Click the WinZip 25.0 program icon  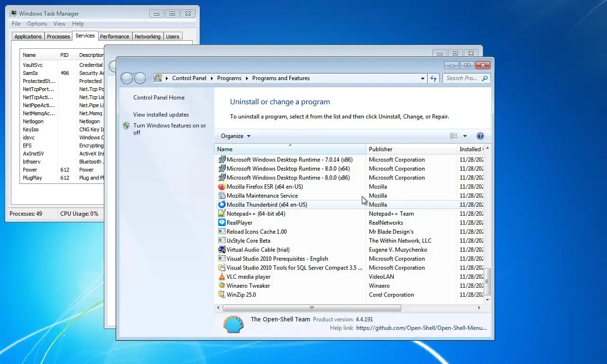[x=221, y=295]
